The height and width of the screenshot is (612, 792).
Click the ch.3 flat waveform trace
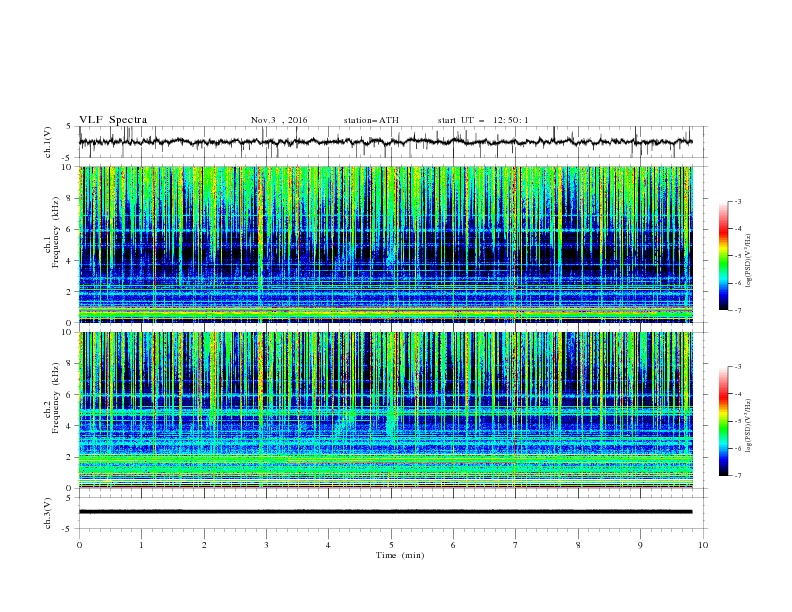pyautogui.click(x=385, y=512)
